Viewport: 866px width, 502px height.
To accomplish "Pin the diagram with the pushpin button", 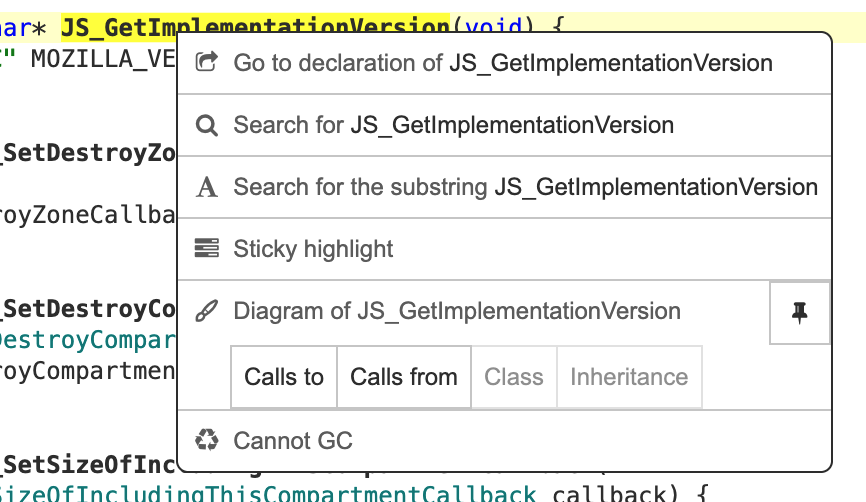I will click(x=800, y=312).
